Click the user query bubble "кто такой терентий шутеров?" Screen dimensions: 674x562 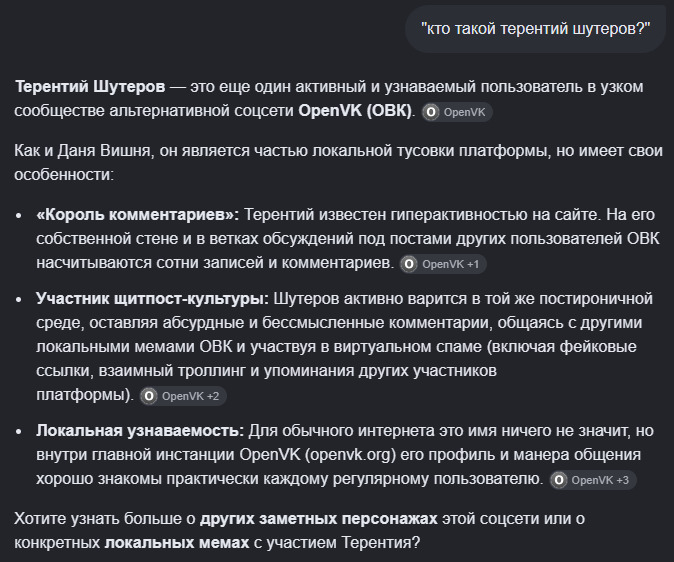click(x=535, y=29)
